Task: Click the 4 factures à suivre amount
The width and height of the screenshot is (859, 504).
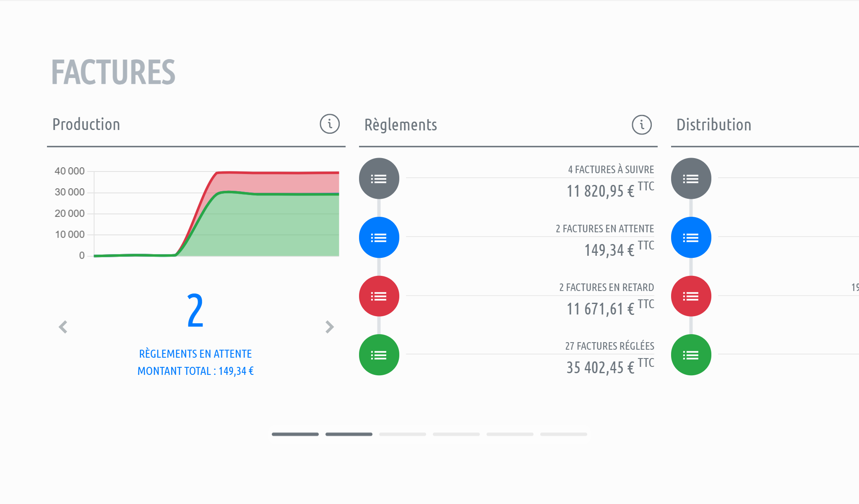Action: pyautogui.click(x=601, y=191)
